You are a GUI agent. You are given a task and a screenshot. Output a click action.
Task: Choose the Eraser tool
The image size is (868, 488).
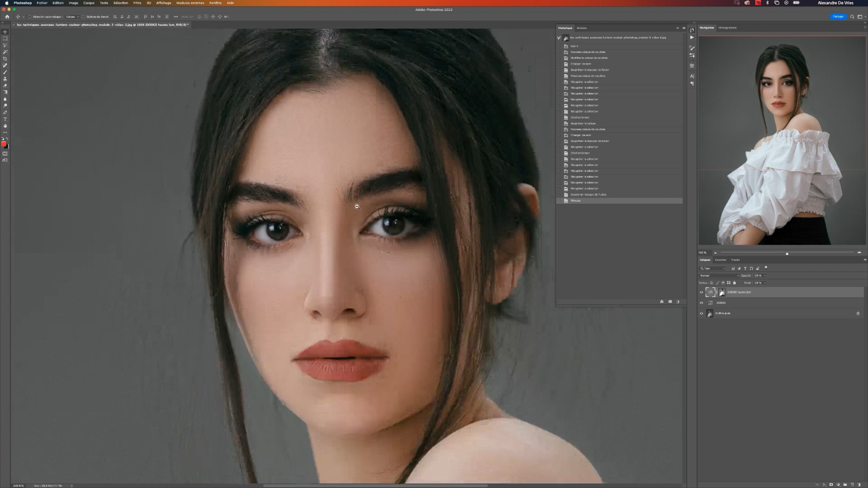pyautogui.click(x=5, y=86)
